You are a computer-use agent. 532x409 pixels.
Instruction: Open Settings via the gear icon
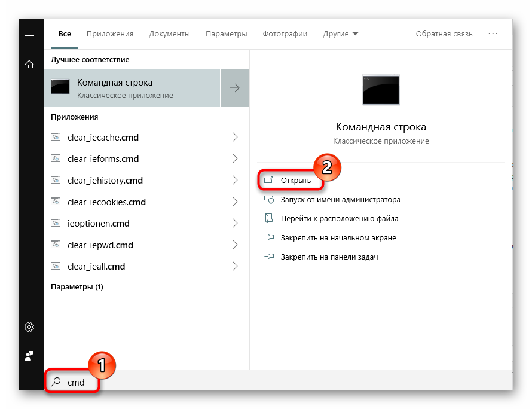coord(29,327)
